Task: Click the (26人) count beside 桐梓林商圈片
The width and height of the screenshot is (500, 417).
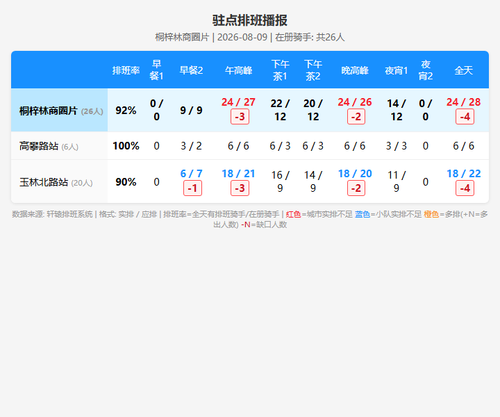Action: (92, 111)
